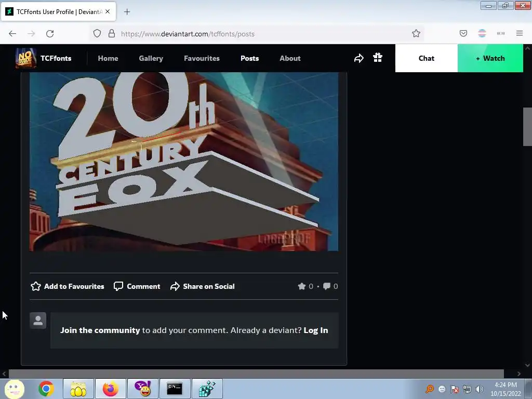Open Action Center flag tray icon
This screenshot has width=532, height=399.
tap(454, 389)
